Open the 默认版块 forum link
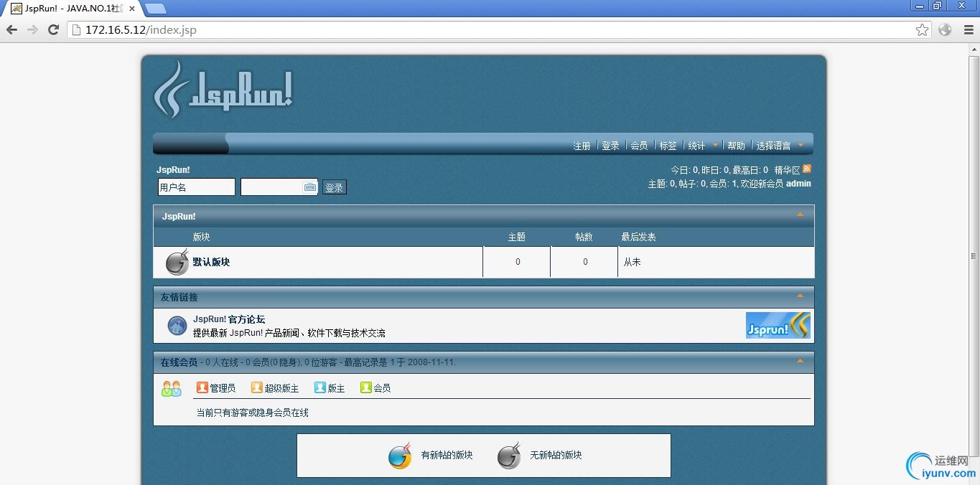980x485 pixels. (x=211, y=262)
